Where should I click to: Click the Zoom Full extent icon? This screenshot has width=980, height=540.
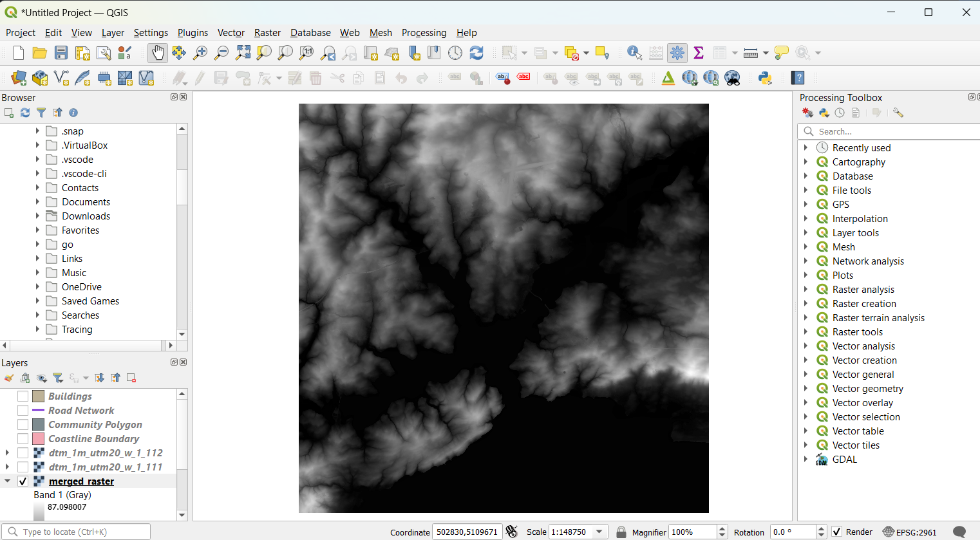[x=243, y=53]
